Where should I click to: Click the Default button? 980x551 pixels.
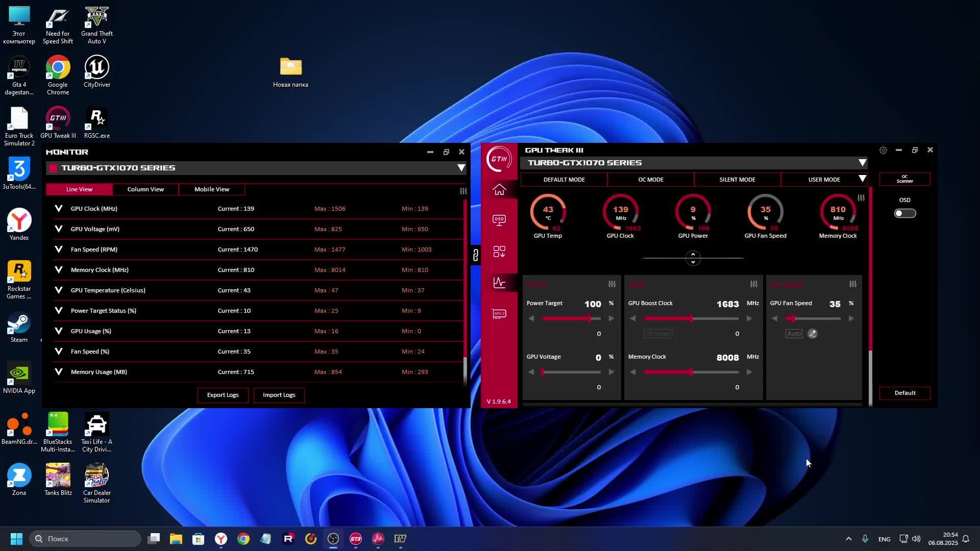pos(904,393)
